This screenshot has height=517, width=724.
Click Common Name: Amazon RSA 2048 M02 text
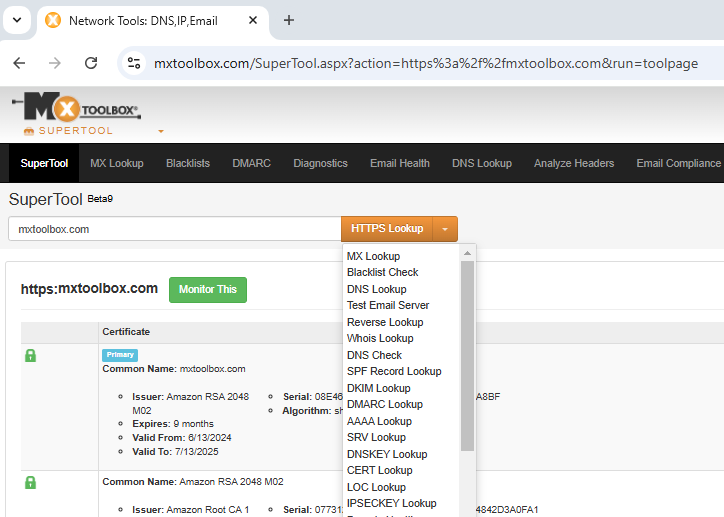[193, 482]
